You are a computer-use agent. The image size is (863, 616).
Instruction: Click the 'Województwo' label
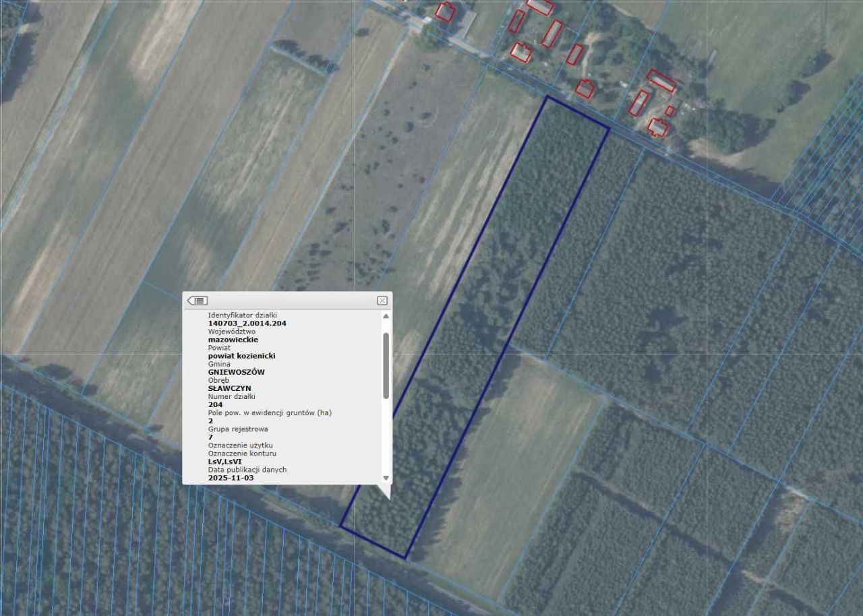tap(232, 332)
